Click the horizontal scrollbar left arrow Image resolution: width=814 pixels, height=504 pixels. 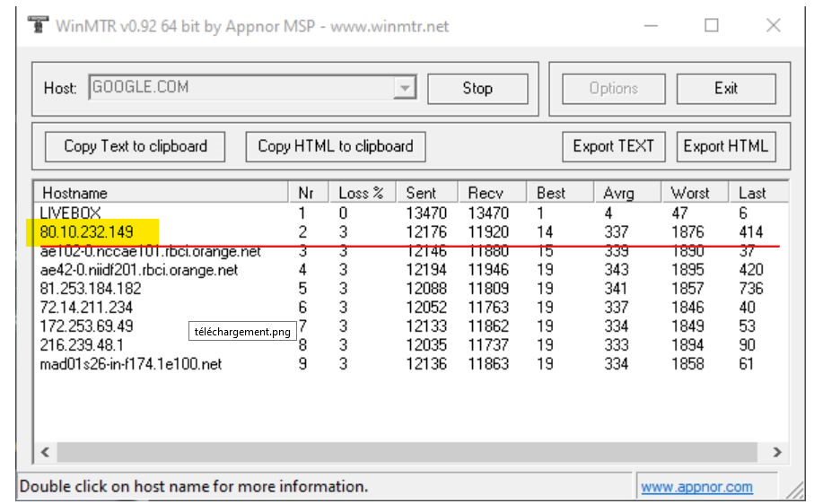tap(45, 453)
